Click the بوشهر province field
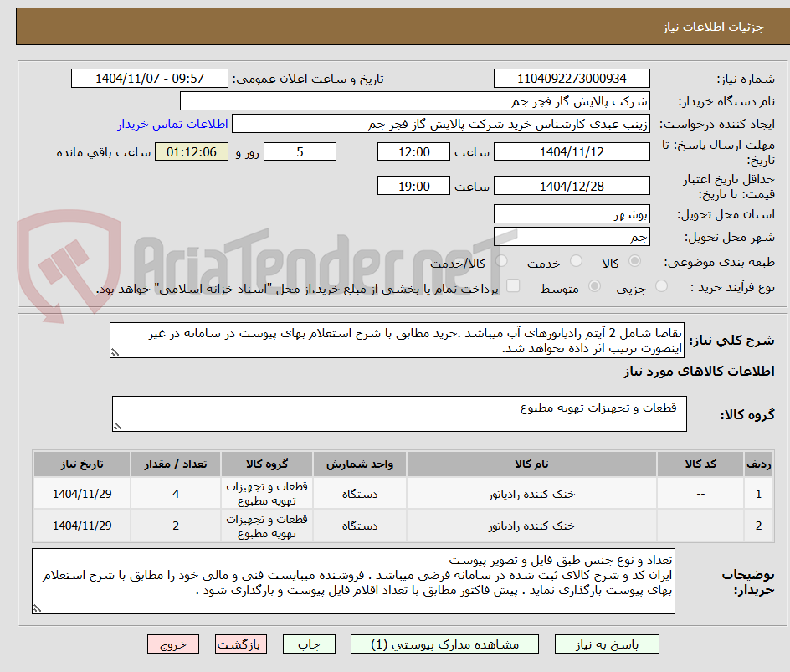This screenshot has width=790, height=672. (572, 213)
